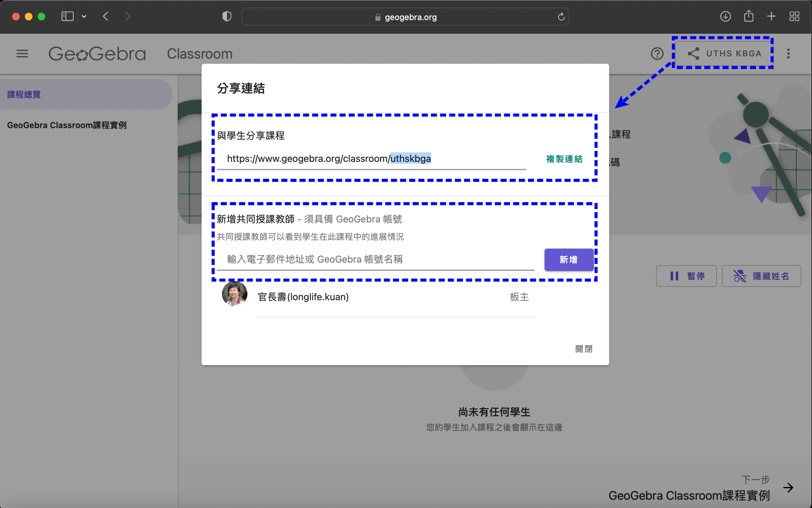This screenshot has height=508, width=812.
Task: Click the 尚未有任何學生 message
Action: (494, 412)
